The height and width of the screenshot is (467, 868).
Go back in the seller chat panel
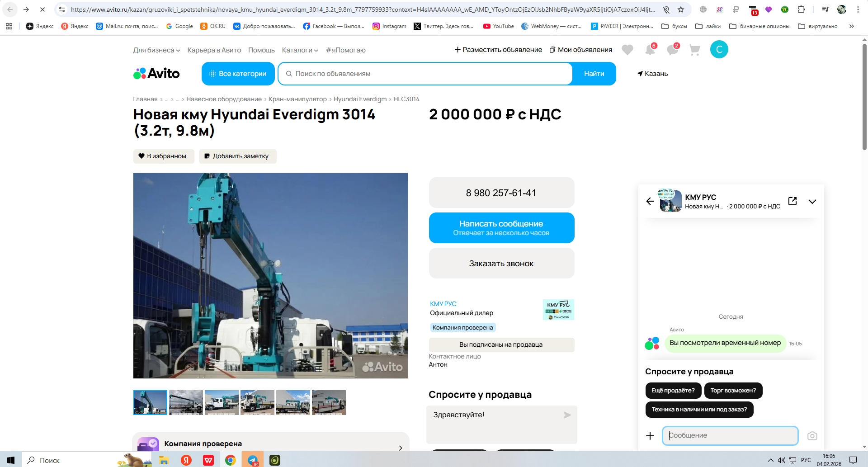click(x=650, y=201)
